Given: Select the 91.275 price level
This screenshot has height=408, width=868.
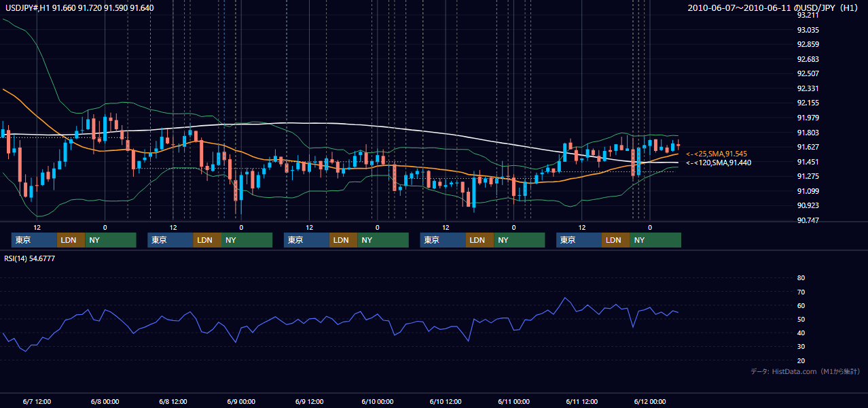Looking at the screenshot, I should point(808,176).
